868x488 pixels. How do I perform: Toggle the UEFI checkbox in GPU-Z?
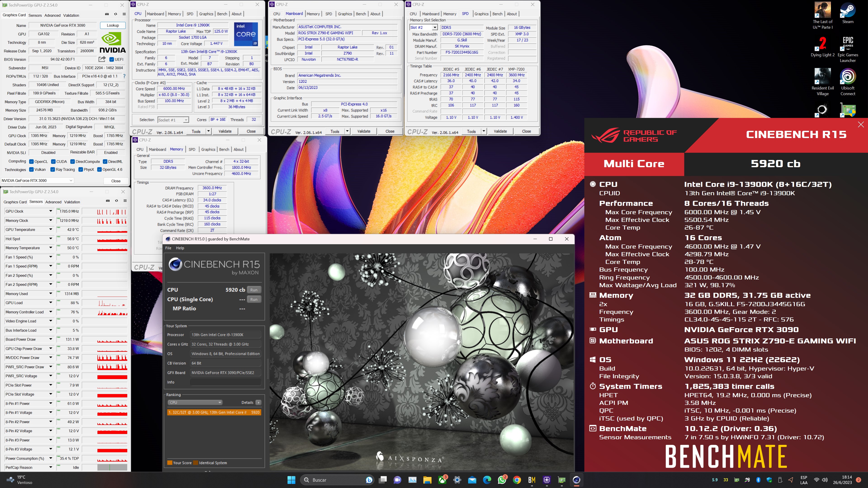(111, 60)
